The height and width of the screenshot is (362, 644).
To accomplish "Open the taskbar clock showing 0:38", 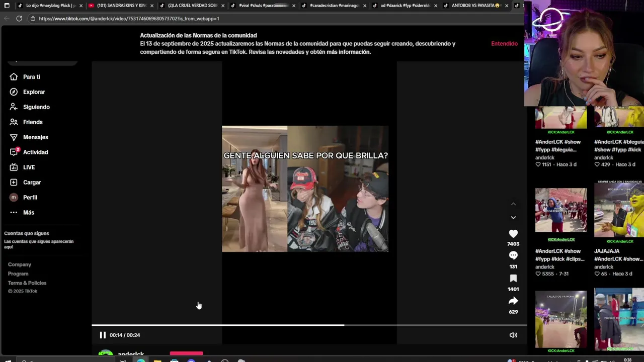I will [628, 360].
